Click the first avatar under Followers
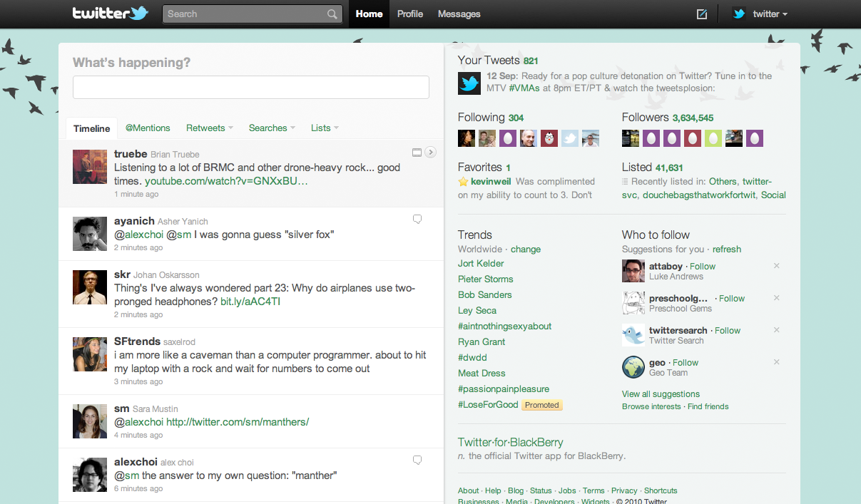Screen dimensions: 861x504 click(631, 138)
